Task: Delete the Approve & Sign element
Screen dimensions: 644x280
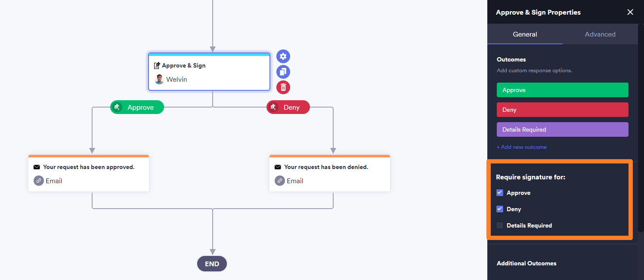Action: [283, 87]
